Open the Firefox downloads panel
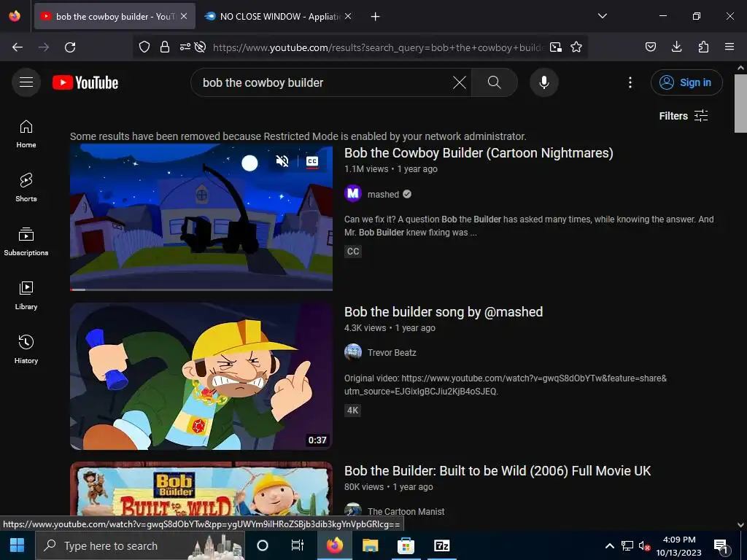This screenshot has width=747, height=560. [x=676, y=47]
